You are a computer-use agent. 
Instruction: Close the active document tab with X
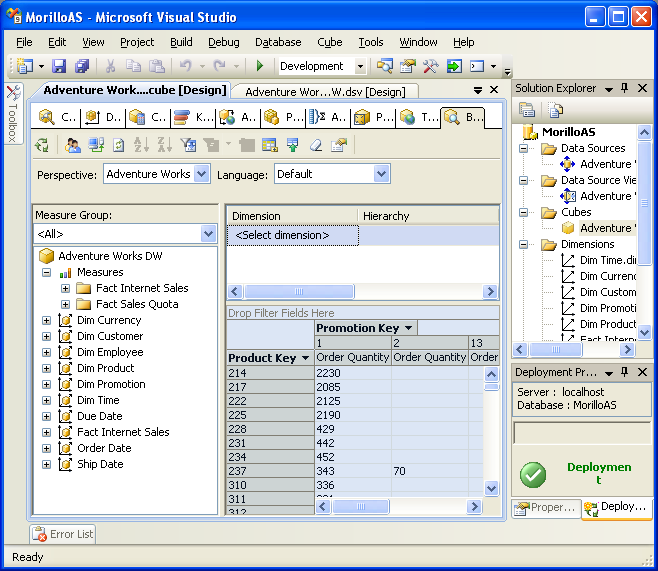tap(494, 90)
